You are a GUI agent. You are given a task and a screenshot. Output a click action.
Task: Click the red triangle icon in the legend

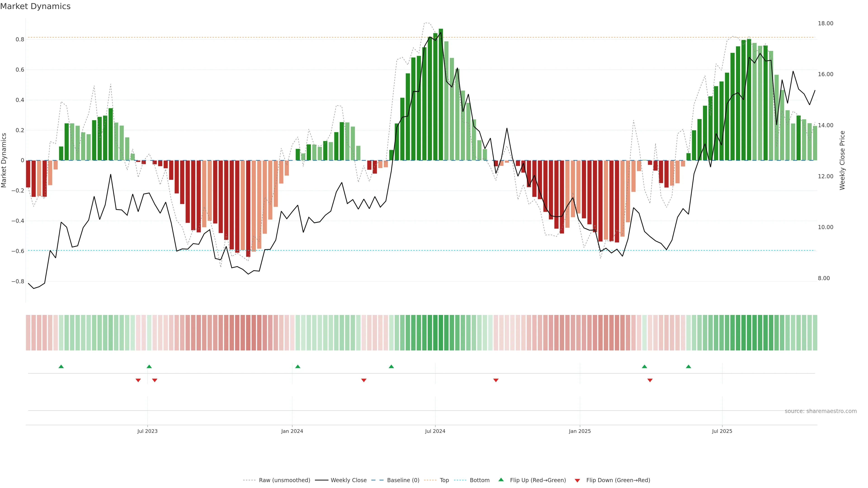pyautogui.click(x=577, y=480)
